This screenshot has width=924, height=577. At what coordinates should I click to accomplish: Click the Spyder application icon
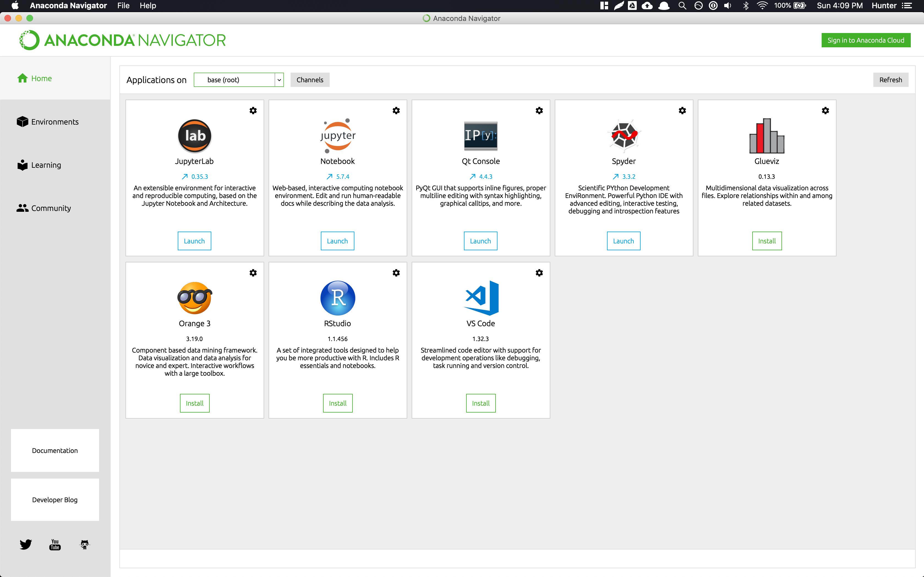tap(624, 135)
